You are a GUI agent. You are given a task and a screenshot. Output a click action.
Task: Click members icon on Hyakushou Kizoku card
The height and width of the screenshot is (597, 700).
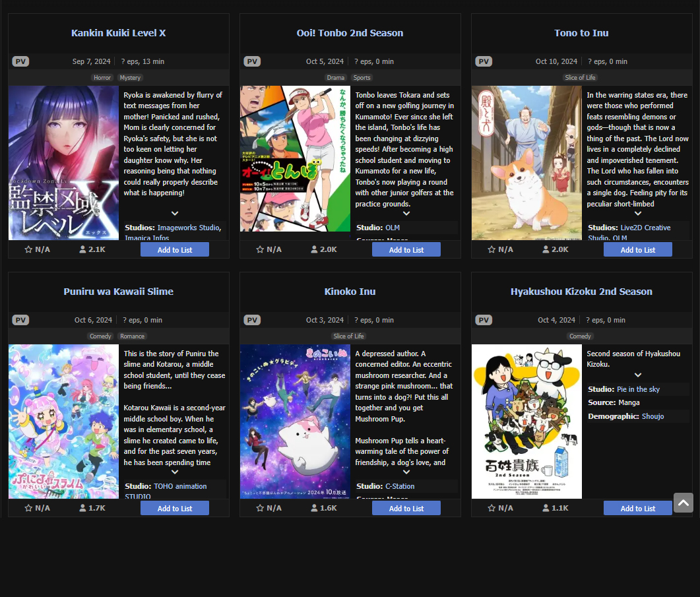tap(546, 508)
